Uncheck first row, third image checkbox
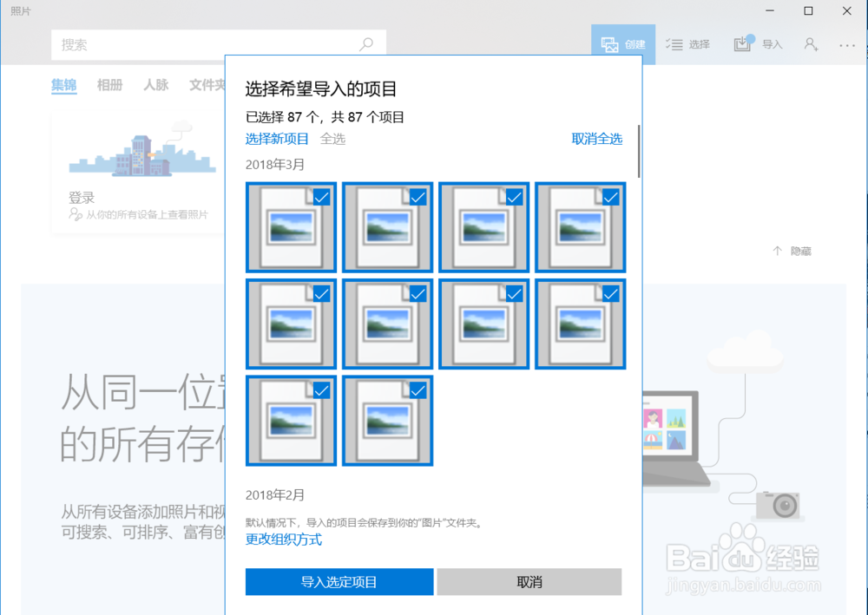 (514, 198)
